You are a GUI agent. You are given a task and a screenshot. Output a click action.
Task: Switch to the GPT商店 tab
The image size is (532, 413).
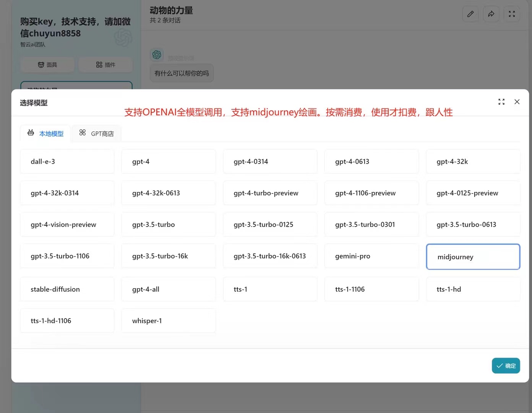tap(97, 133)
